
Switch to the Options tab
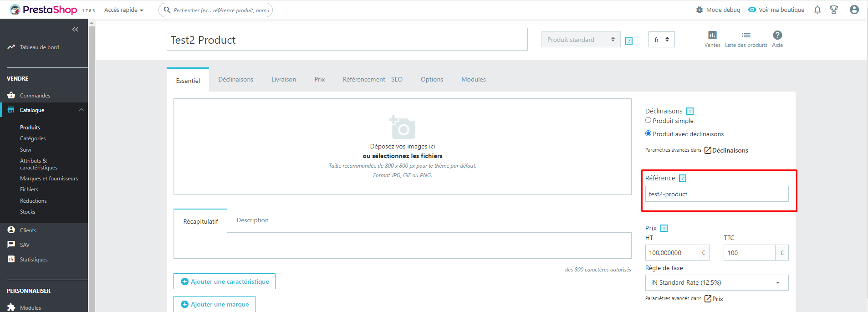click(x=432, y=79)
